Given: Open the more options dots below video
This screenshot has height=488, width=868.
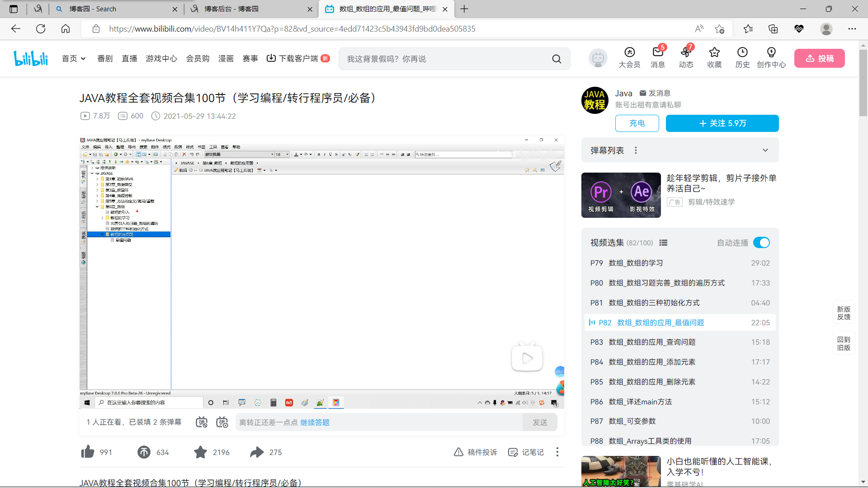Looking at the screenshot, I should click(557, 452).
